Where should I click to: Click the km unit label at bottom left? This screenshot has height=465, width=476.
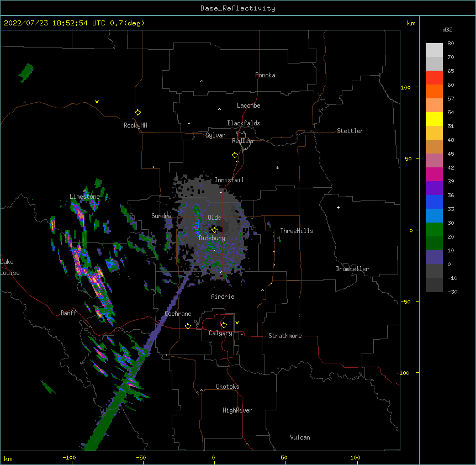8,459
